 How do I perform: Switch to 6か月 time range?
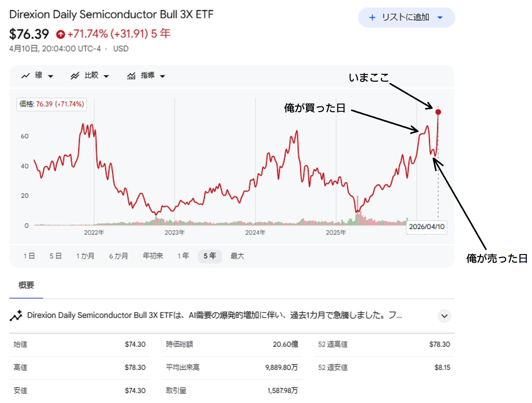(x=118, y=256)
